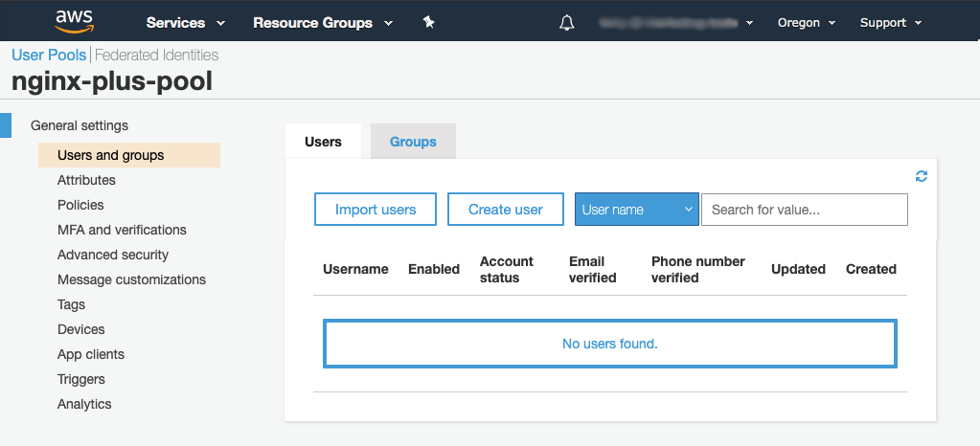The height and width of the screenshot is (446, 980).
Task: Click the No users found message
Action: tap(610, 344)
